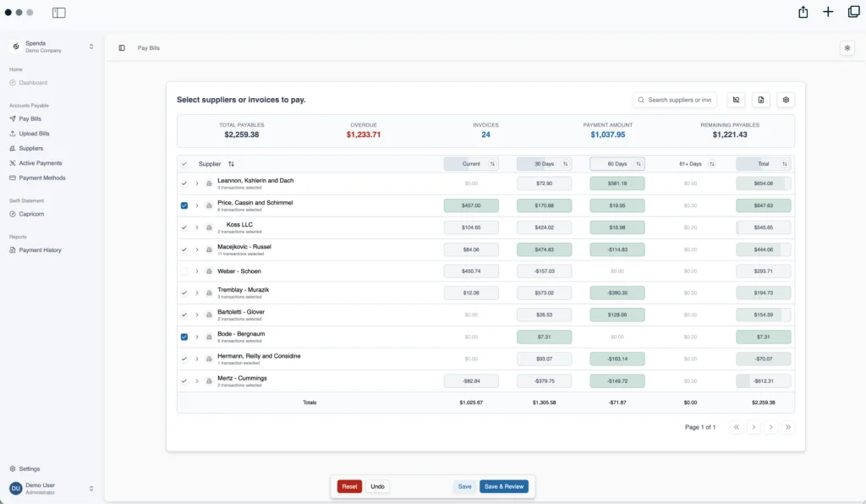The height and width of the screenshot is (504, 866).
Task: Open a new tab with the plus icon
Action: pos(828,12)
